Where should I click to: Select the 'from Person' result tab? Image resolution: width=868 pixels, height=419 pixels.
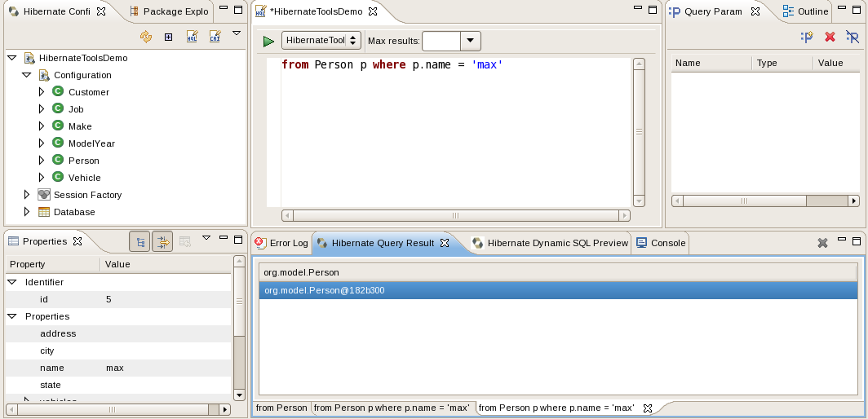tap(281, 408)
